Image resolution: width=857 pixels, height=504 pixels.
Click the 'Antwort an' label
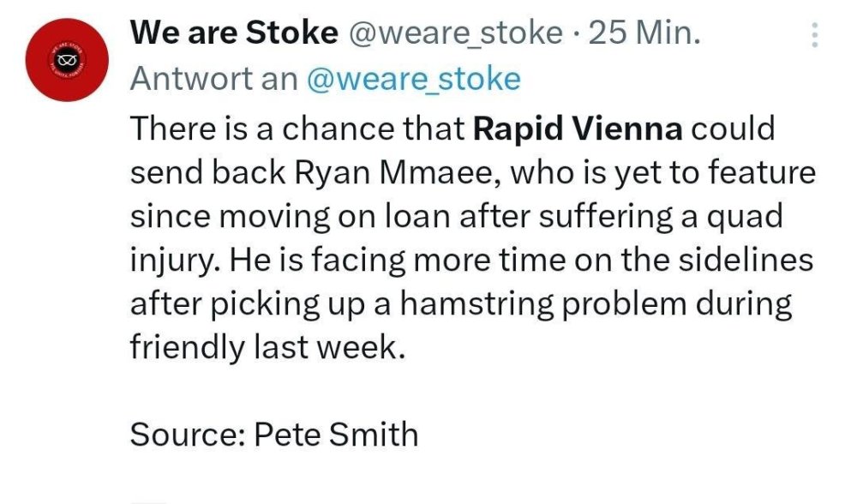[213, 79]
